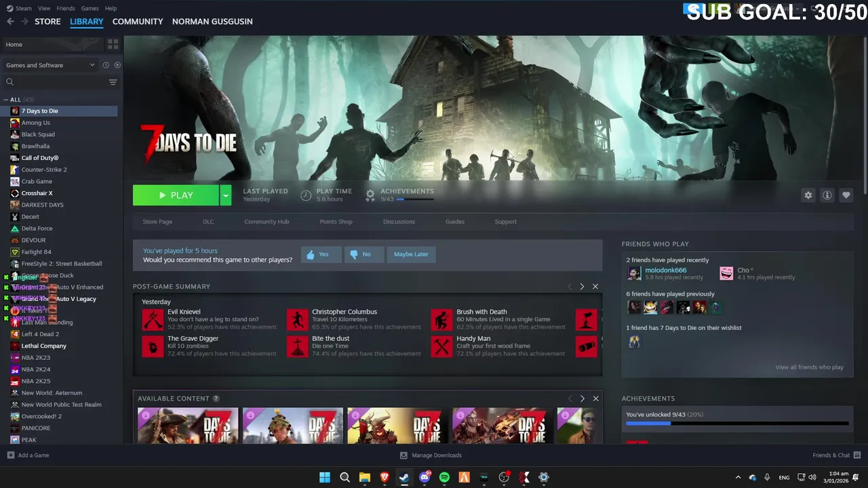Open the Games menu
This screenshot has width=868, height=488.
point(90,8)
